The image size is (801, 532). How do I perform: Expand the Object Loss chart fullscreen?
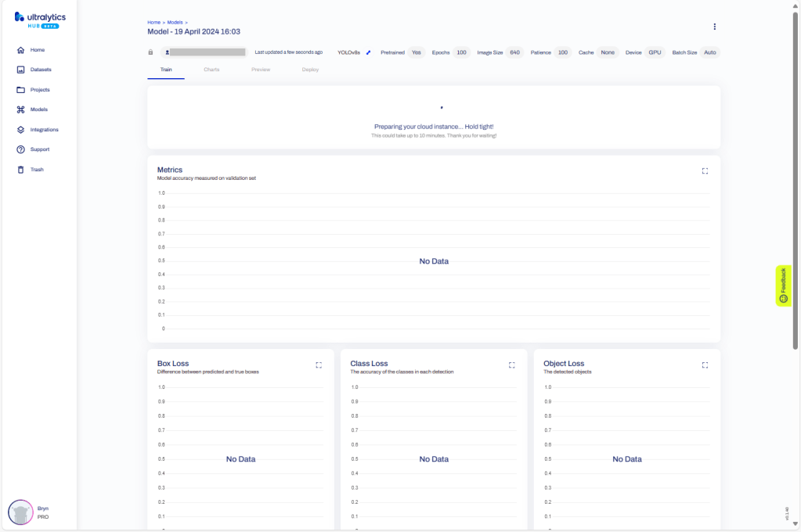pos(705,365)
